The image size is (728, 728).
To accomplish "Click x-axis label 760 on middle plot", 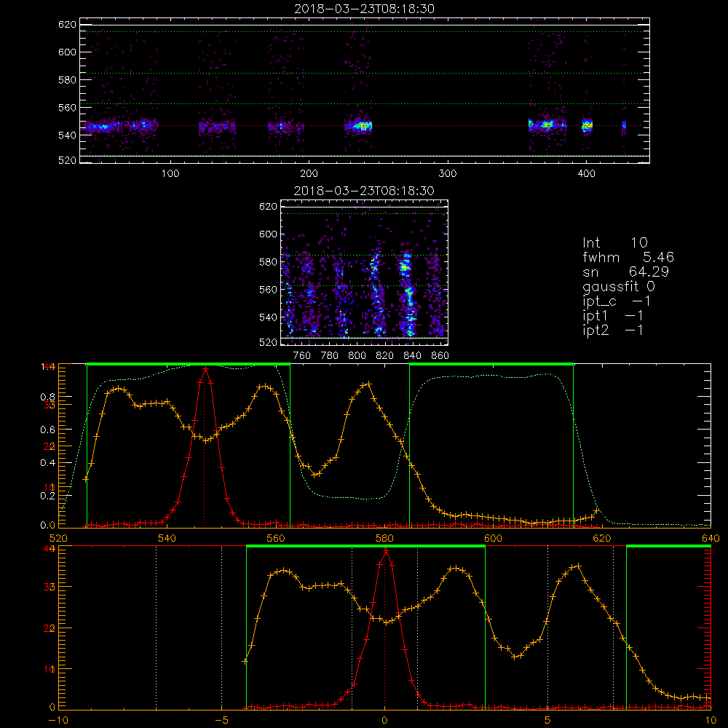I will 302,356.
